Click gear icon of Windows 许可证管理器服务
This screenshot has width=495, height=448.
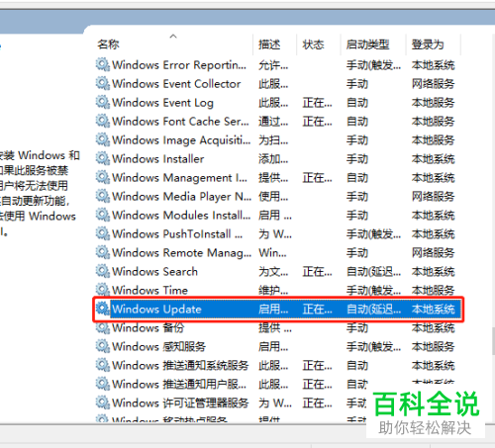click(x=103, y=403)
